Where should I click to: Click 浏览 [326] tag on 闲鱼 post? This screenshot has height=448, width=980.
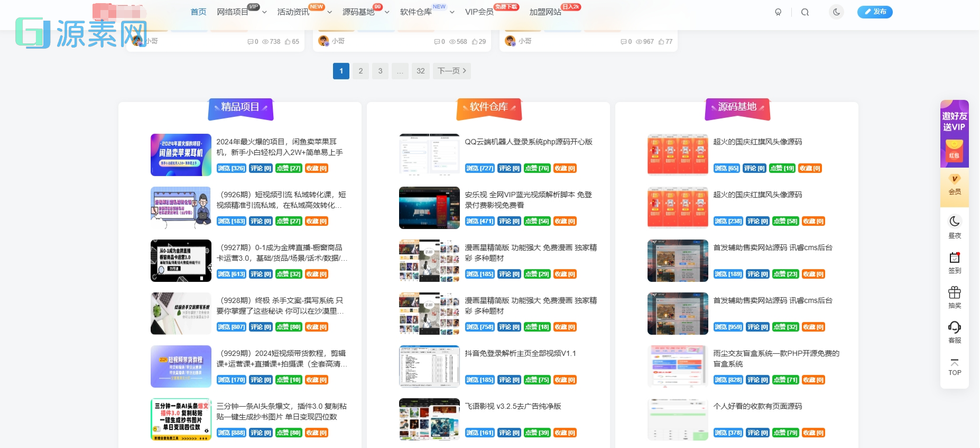click(x=232, y=168)
